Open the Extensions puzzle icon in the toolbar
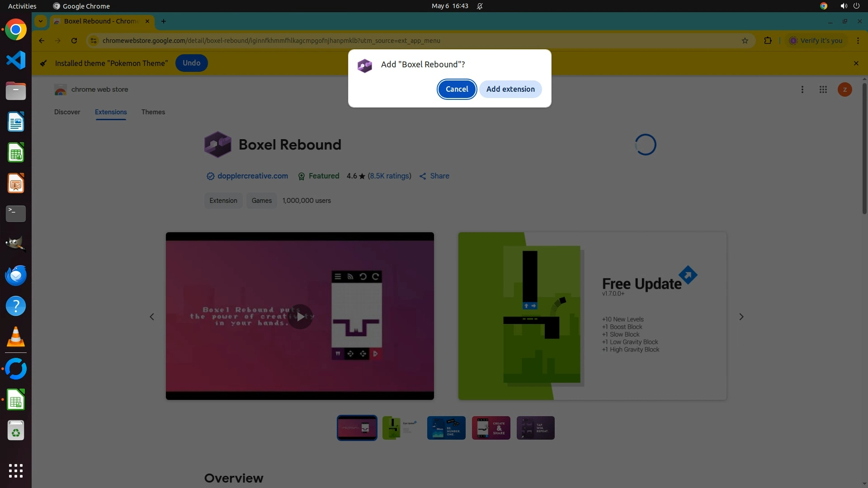This screenshot has height=488, width=868. tap(768, 41)
